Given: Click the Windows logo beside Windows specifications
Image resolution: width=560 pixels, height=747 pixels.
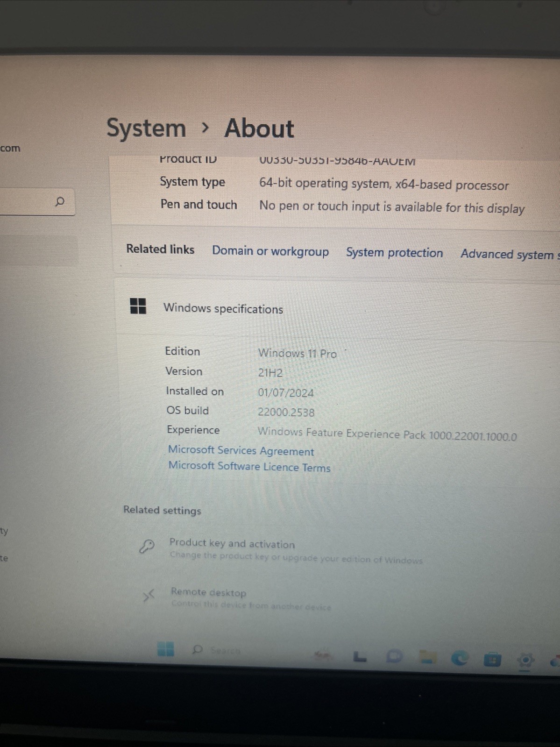Looking at the screenshot, I should [x=138, y=306].
